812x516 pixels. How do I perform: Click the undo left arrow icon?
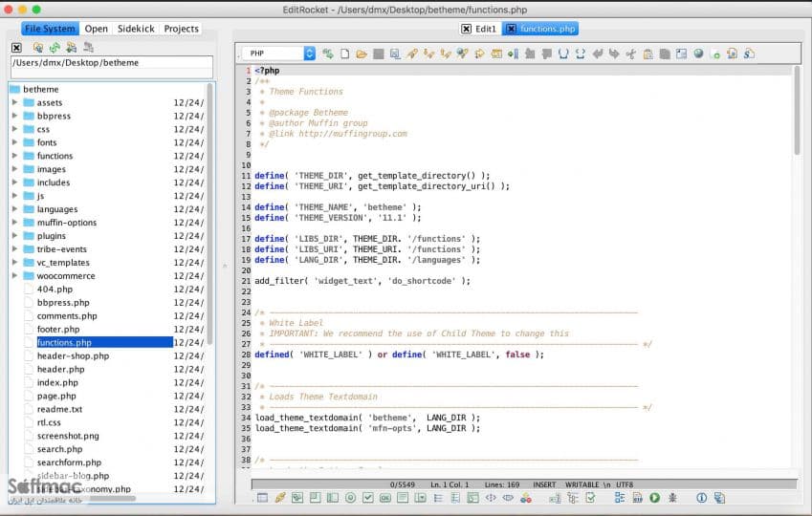(x=598, y=54)
